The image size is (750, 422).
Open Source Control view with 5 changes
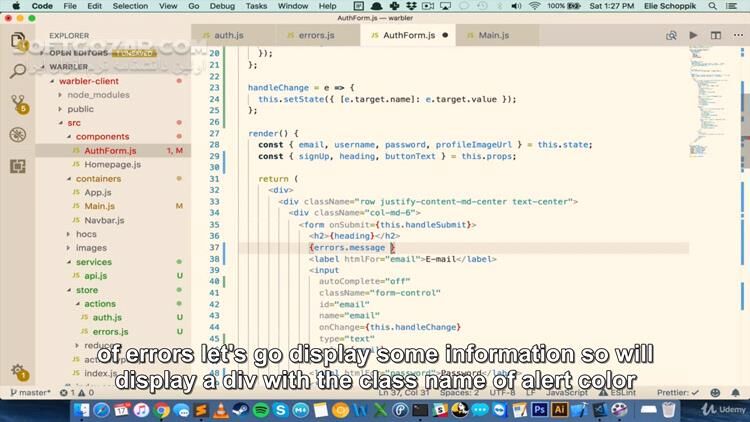[18, 103]
